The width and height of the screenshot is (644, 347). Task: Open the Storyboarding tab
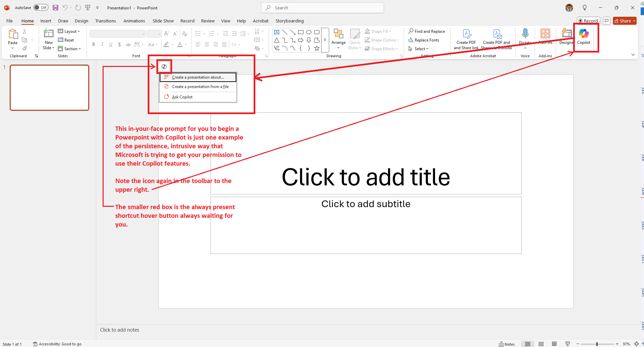289,21
